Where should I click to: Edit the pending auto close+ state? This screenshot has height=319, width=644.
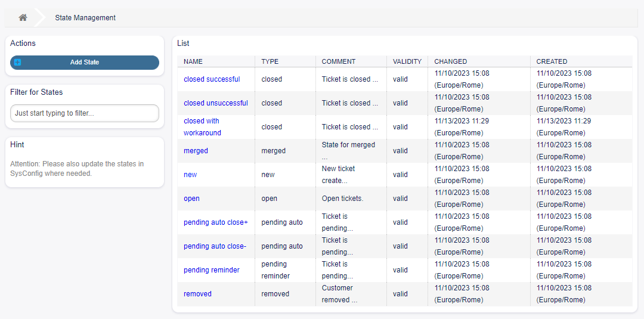(215, 222)
